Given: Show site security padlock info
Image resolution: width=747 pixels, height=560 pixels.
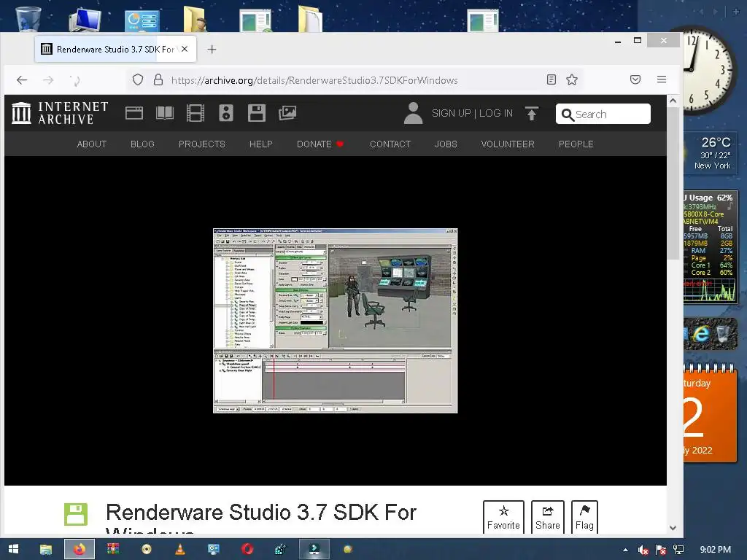Looking at the screenshot, I should (x=158, y=79).
